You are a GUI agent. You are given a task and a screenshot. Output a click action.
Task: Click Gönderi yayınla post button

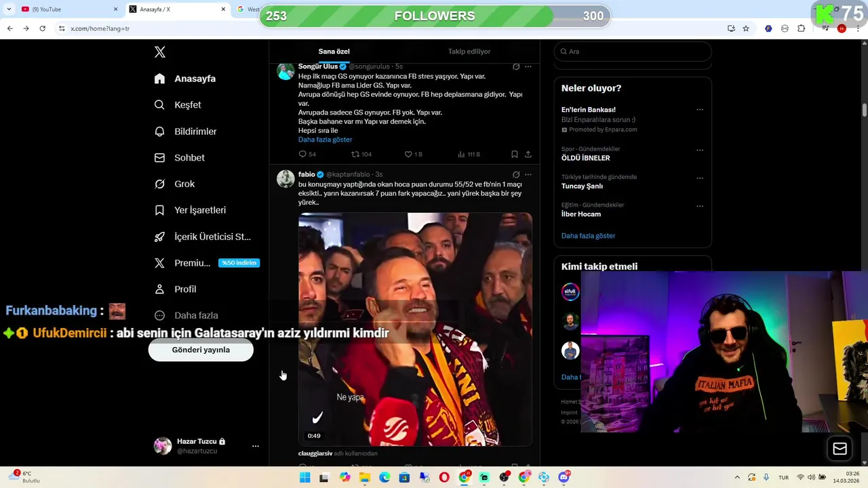(x=201, y=350)
